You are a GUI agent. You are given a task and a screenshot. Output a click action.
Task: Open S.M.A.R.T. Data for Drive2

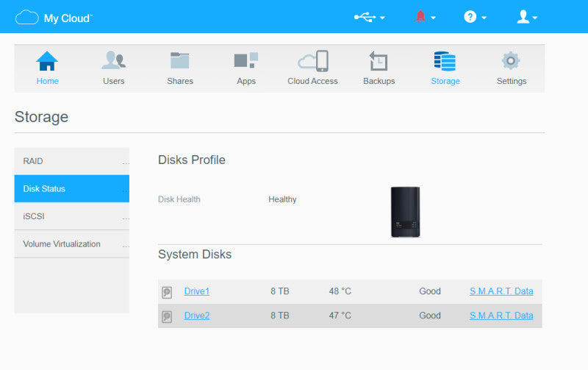(501, 316)
